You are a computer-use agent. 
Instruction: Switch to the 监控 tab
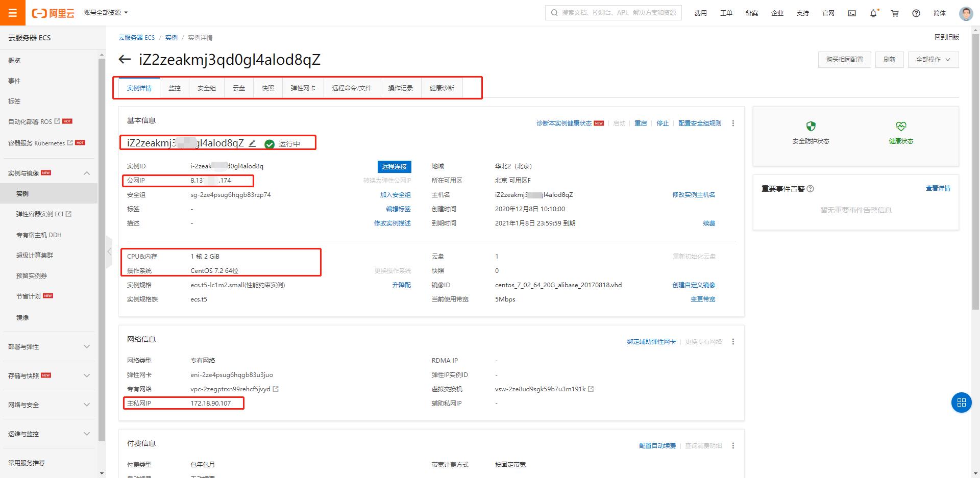[x=175, y=88]
